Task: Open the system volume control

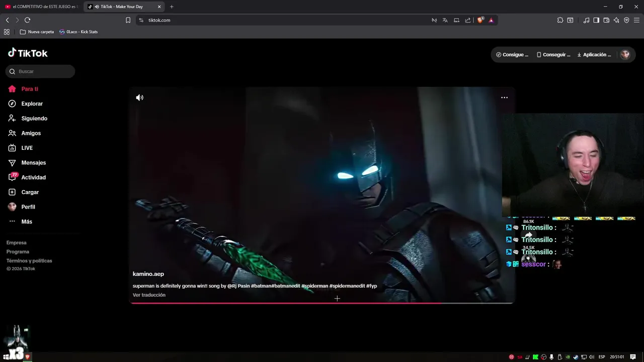Action: pos(592,357)
